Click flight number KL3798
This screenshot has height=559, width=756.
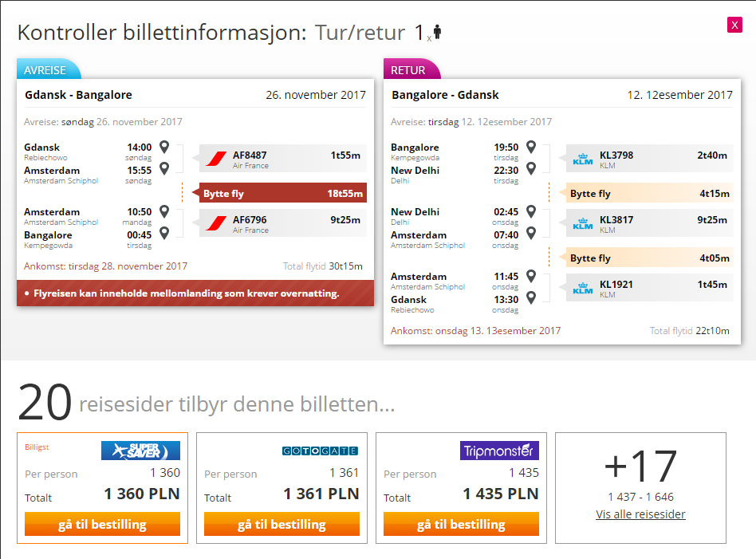click(616, 155)
